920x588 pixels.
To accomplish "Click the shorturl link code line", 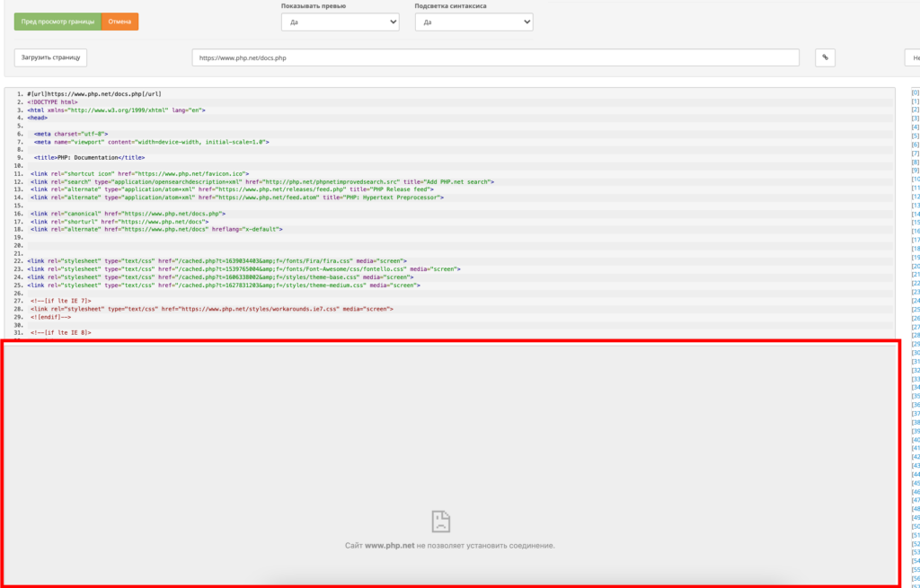I will click(119, 222).
